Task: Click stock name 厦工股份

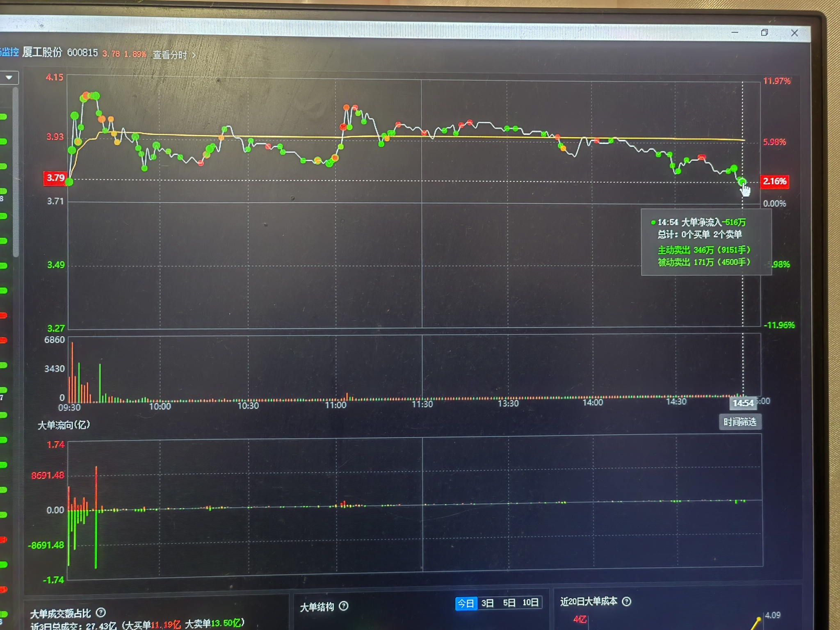Action: click(x=42, y=52)
